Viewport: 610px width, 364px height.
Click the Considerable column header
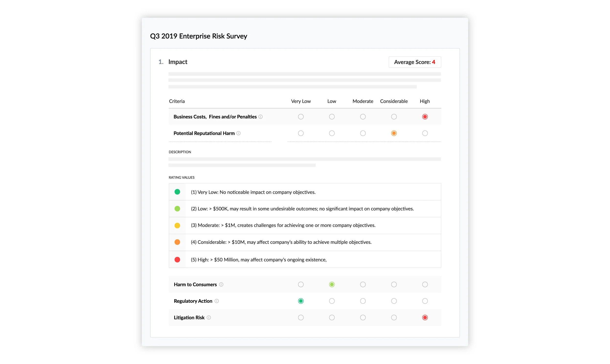point(394,101)
